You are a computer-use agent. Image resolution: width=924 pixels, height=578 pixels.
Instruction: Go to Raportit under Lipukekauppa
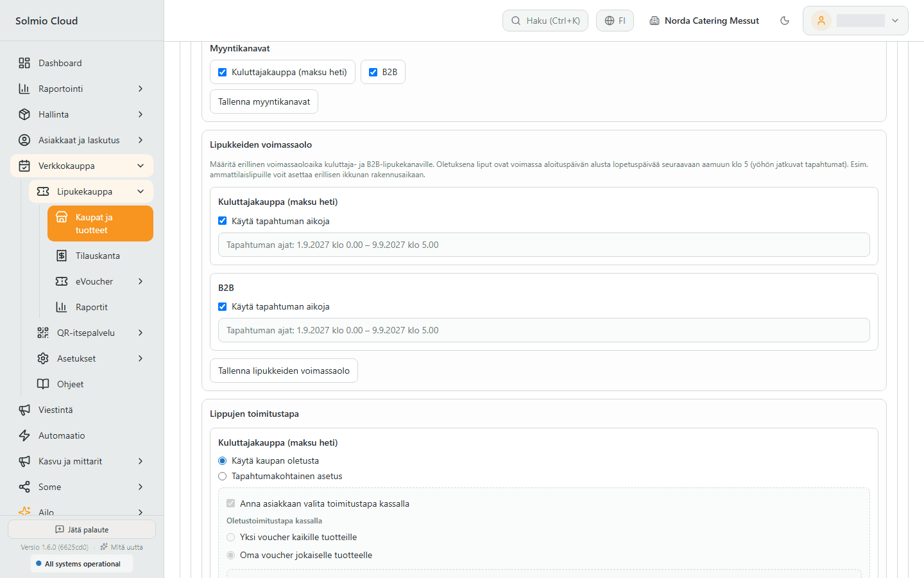100,307
